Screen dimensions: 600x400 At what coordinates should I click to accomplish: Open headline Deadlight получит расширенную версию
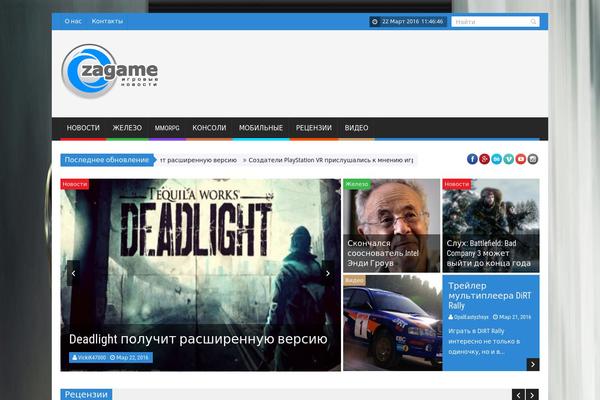pyautogui.click(x=198, y=339)
